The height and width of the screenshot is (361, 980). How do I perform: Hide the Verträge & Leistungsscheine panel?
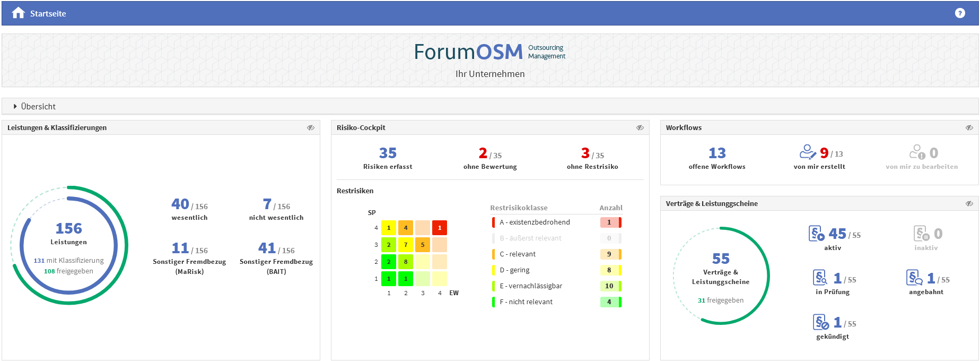(969, 203)
